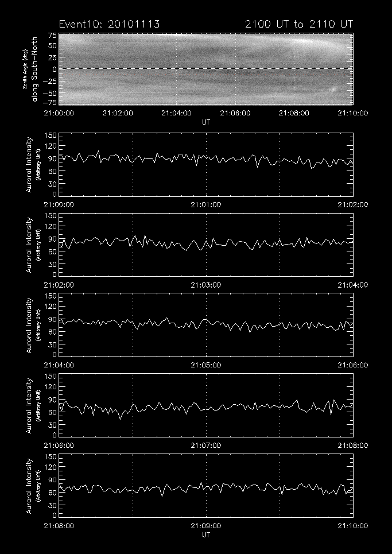Click "Auroral Intensity" label of the 21:04–21:06 plot
Image resolution: width=392 pixels, height=554 pixels.
tap(29, 325)
